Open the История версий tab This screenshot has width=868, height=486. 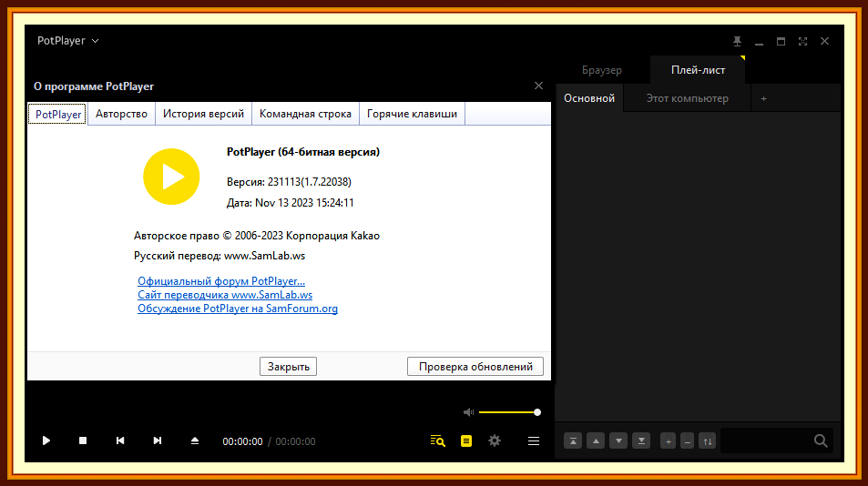click(x=203, y=114)
